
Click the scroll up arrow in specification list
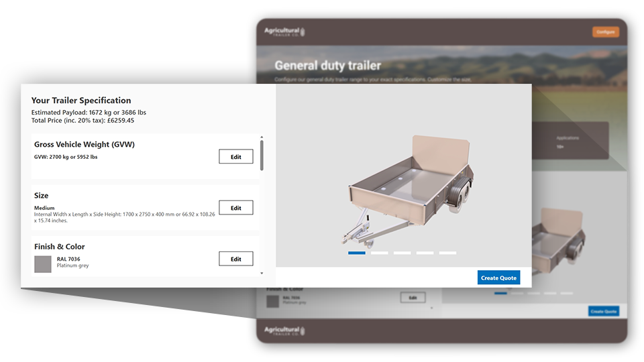point(262,137)
